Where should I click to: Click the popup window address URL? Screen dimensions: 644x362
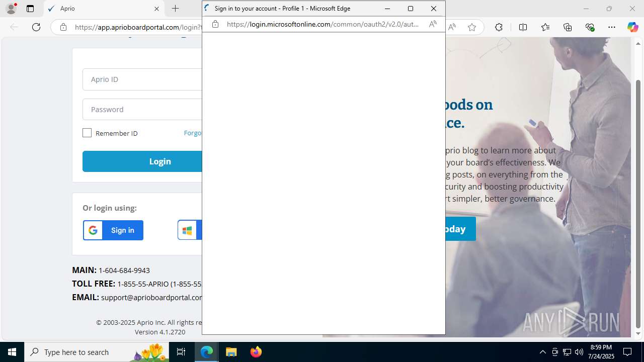tap(323, 24)
